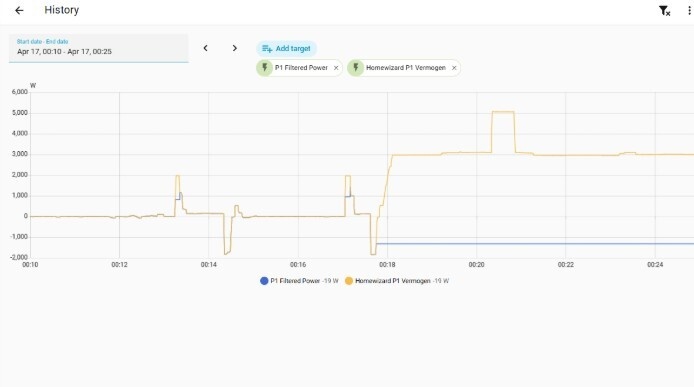Click the 3,000 y-axis label
This screenshot has height=387, width=694.
[x=19, y=154]
